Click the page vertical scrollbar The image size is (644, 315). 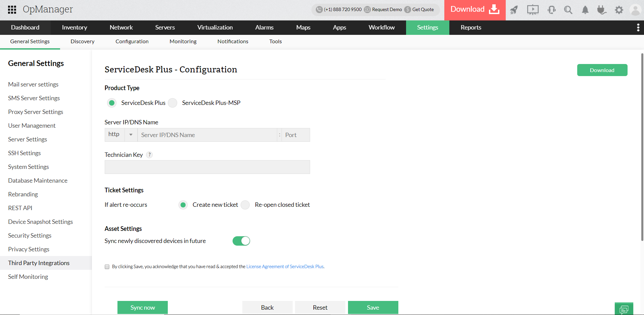[642, 147]
